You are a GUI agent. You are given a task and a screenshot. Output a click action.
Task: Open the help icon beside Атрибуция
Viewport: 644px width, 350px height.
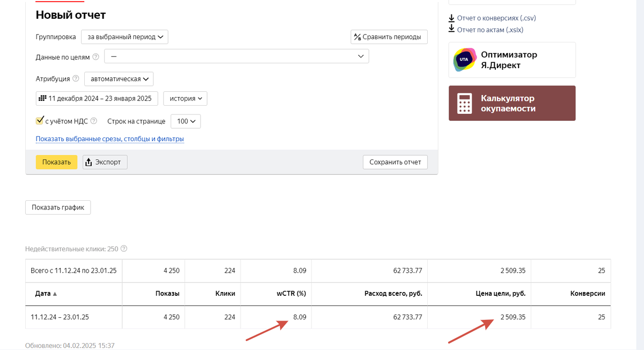75,78
